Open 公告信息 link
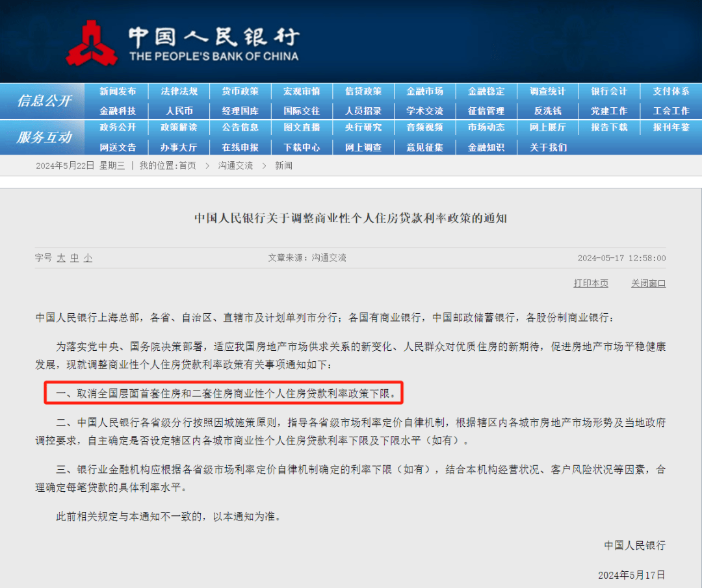The height and width of the screenshot is (588, 702). tap(240, 127)
